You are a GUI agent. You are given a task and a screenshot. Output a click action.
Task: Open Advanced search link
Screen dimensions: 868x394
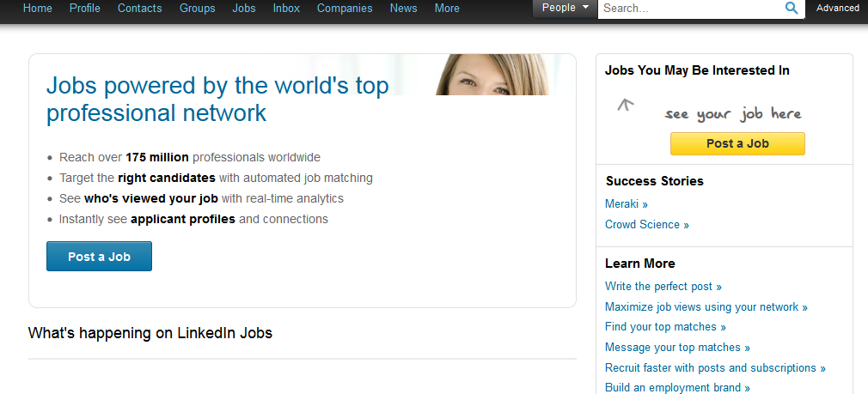click(838, 9)
